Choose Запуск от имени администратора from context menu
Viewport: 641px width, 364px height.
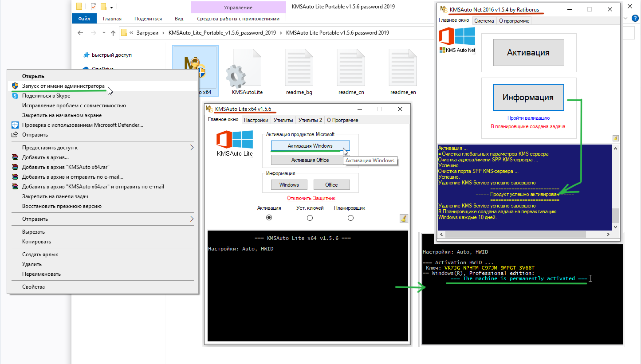(63, 86)
